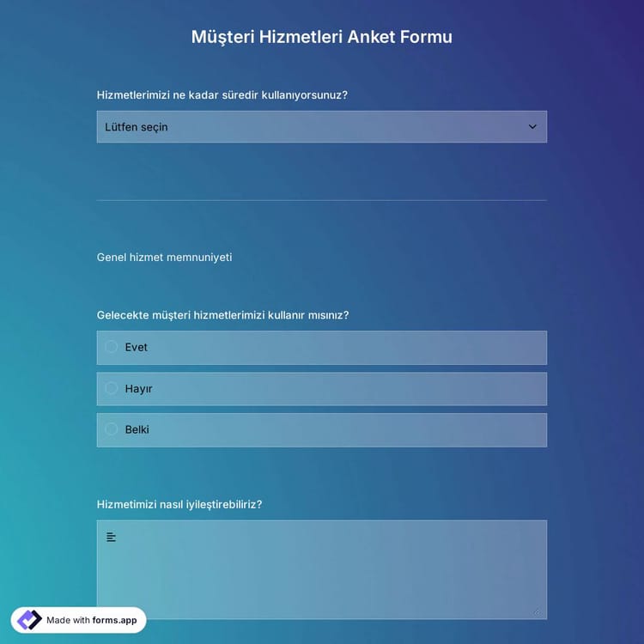Click the Müşteri Hizmetleri Anket Formu heading

point(321,37)
